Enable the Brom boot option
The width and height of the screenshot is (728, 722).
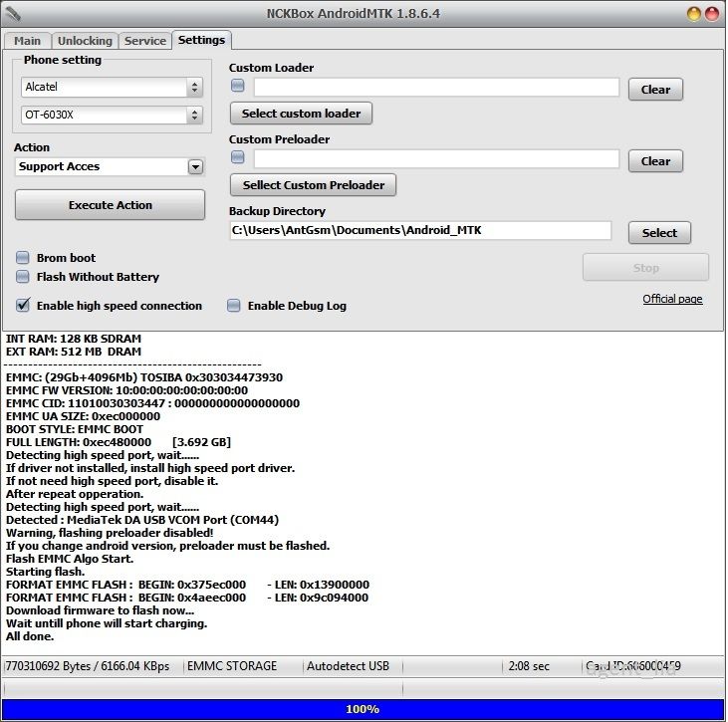[x=23, y=258]
